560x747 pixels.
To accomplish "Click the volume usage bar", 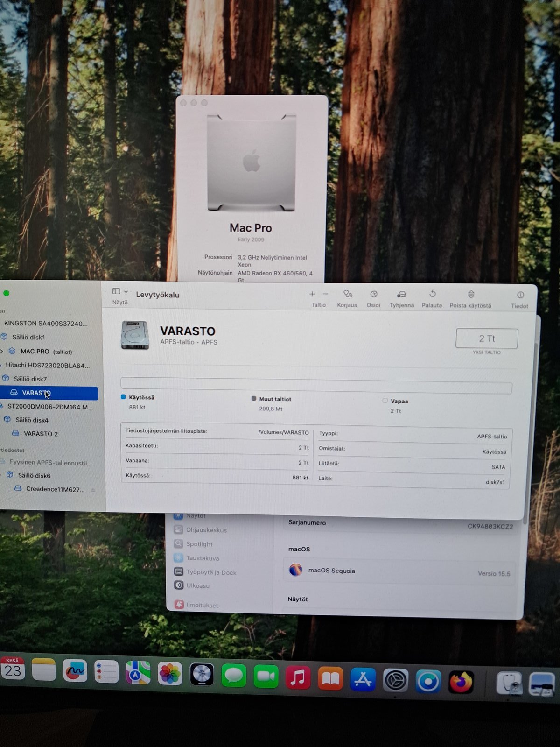I will pos(316,385).
